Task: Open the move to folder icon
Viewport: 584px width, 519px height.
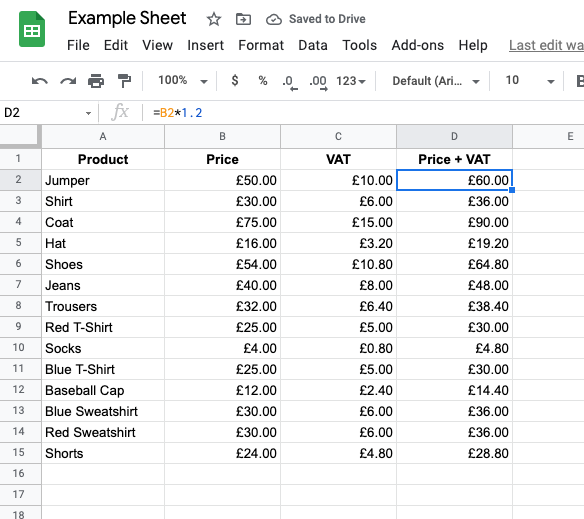Action: (x=244, y=19)
